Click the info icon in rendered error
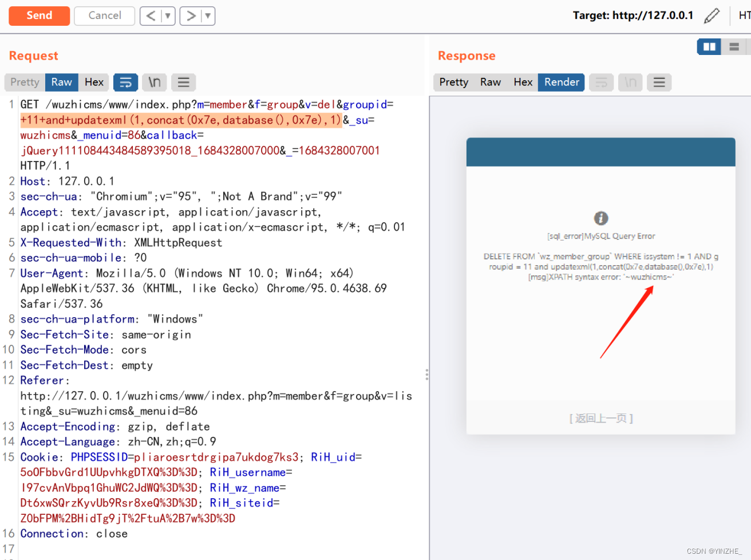The image size is (751, 560). 601,218
